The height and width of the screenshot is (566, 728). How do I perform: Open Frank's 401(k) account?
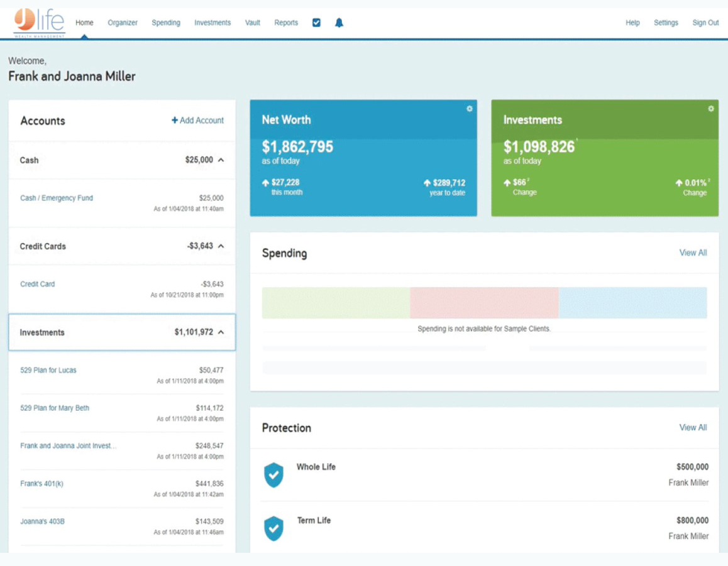pos(41,484)
